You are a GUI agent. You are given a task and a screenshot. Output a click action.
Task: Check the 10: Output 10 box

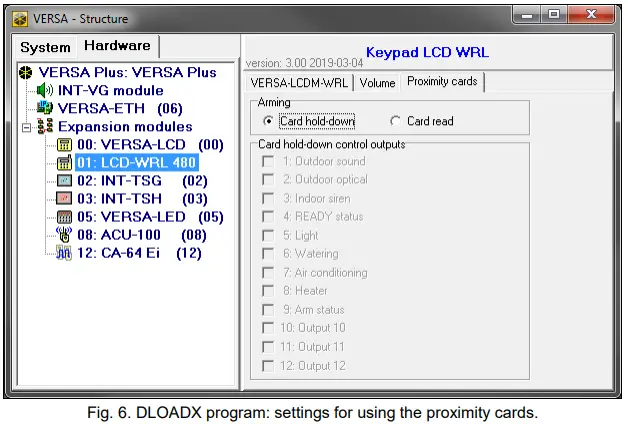coord(268,328)
